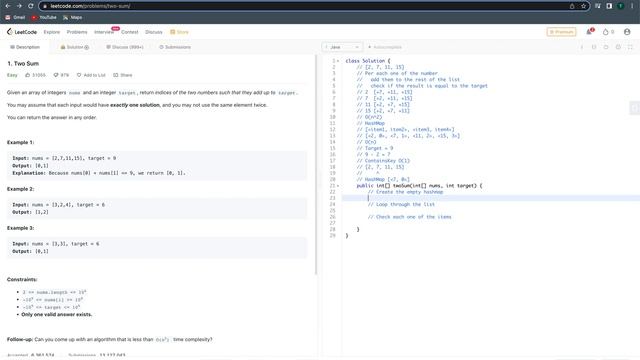Click the "// HashMap" comment on line 11

[371, 123]
